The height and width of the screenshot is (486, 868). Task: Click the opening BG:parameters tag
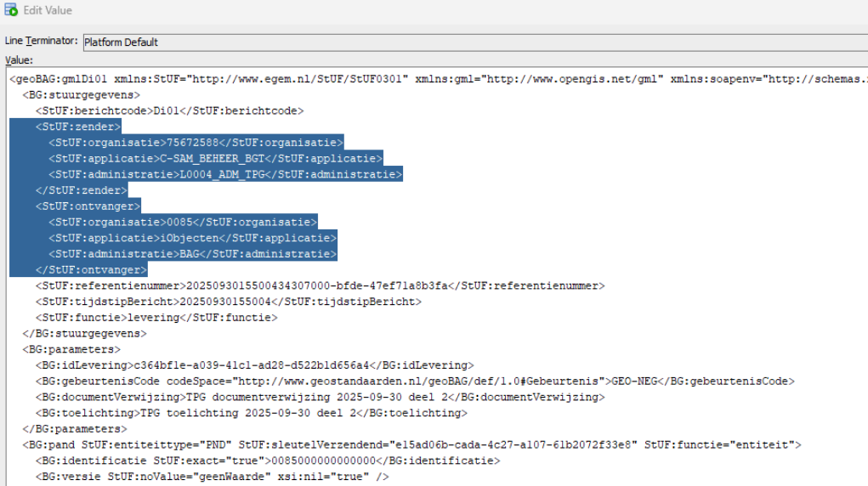(71, 350)
